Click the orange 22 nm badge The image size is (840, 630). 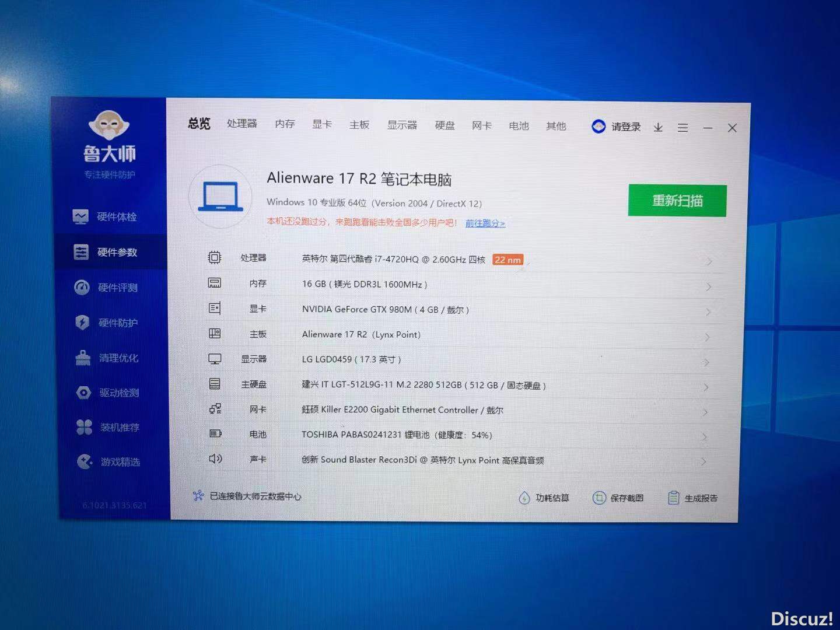click(508, 260)
